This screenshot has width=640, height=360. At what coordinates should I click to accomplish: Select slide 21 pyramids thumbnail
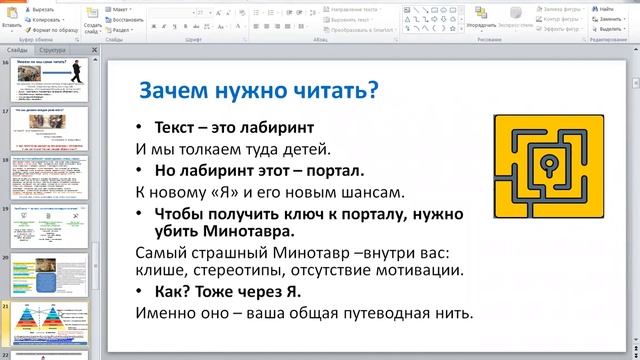49,324
